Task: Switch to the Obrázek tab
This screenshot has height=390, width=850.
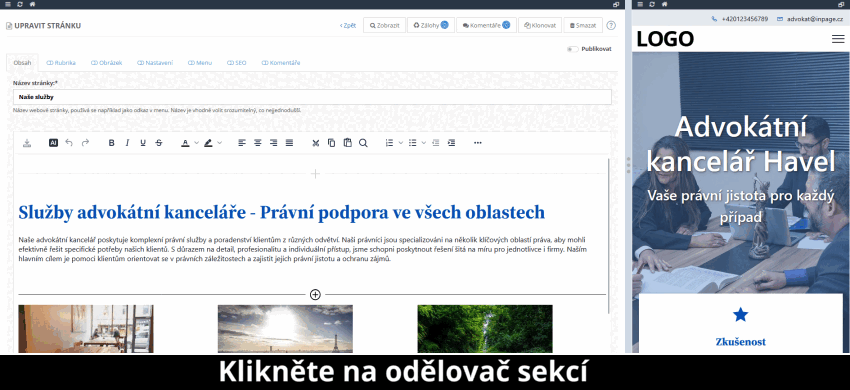Action: (106, 62)
